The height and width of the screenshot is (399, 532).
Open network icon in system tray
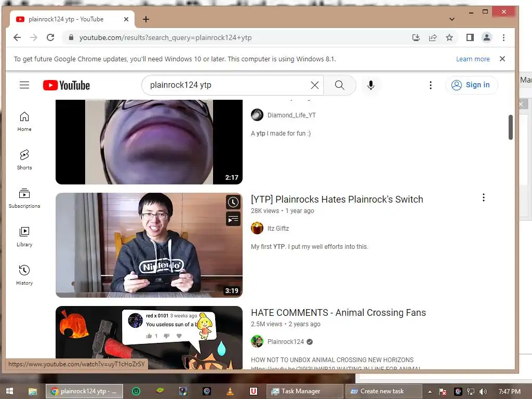pyautogui.click(x=470, y=392)
